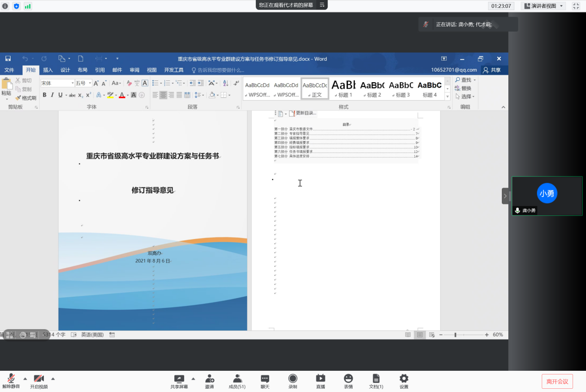Open the Live streaming icon
This screenshot has width=586, height=392.
pos(321,379)
